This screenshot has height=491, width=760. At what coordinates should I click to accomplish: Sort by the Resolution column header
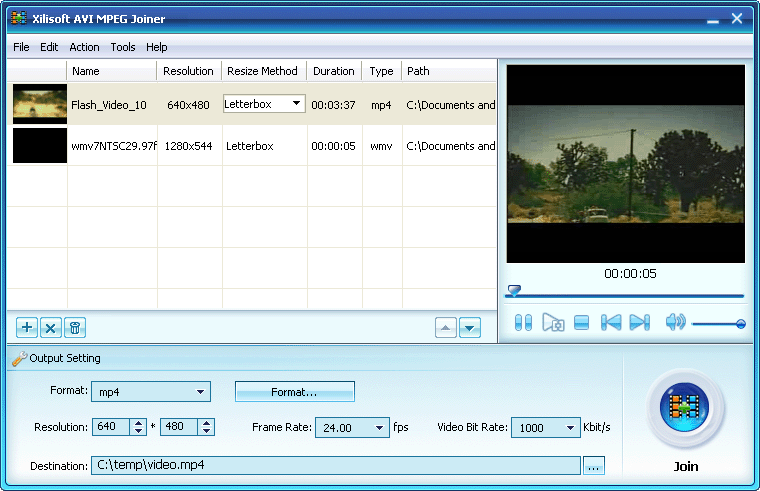tap(189, 71)
